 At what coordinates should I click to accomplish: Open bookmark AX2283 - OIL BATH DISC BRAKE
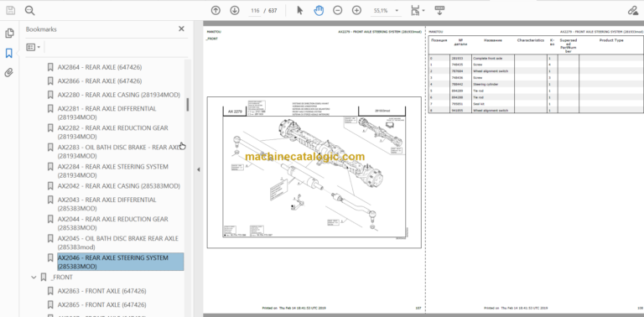119,152
